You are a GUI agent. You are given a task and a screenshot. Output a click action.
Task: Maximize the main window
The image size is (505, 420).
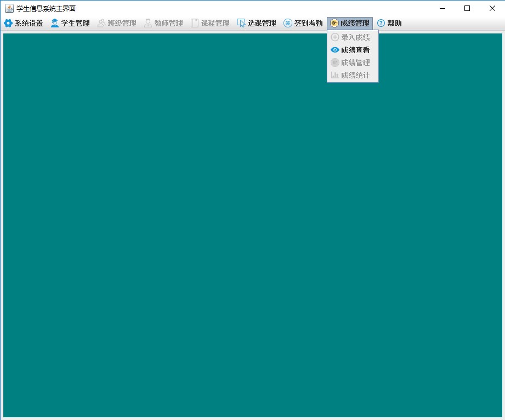pos(467,8)
